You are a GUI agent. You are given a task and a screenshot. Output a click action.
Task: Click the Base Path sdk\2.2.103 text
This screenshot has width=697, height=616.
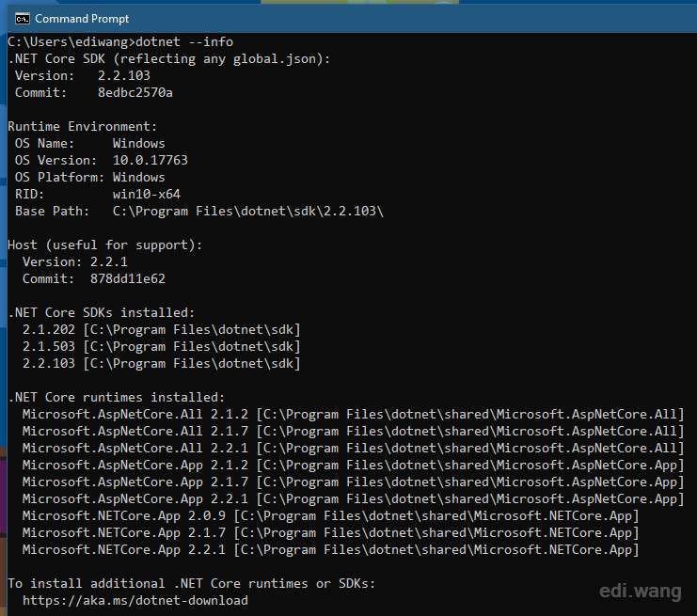334,211
